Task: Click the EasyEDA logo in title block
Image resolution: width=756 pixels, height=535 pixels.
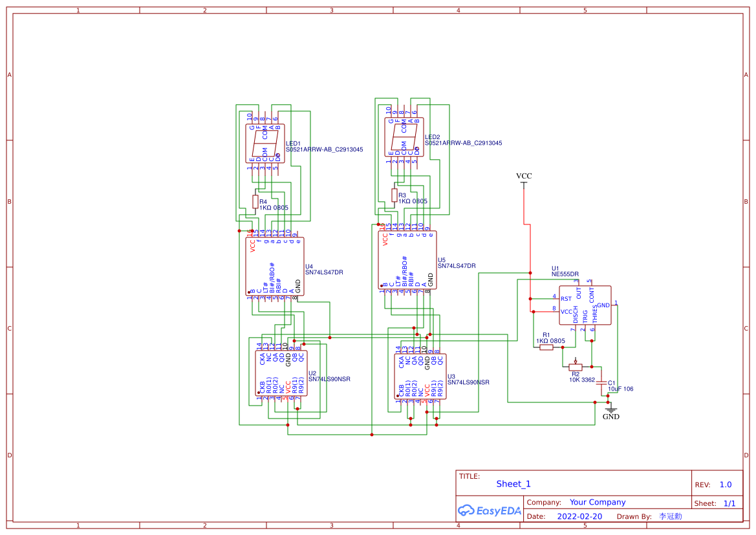Action: point(490,510)
